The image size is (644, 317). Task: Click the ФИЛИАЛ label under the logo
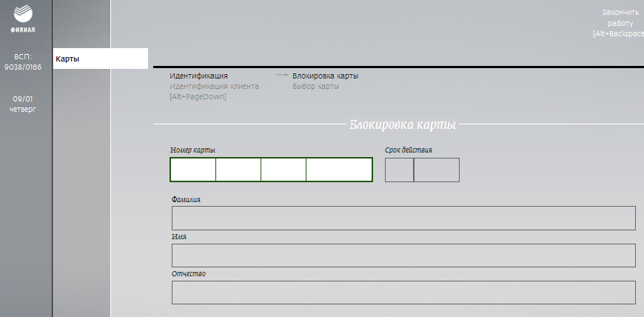point(23,30)
